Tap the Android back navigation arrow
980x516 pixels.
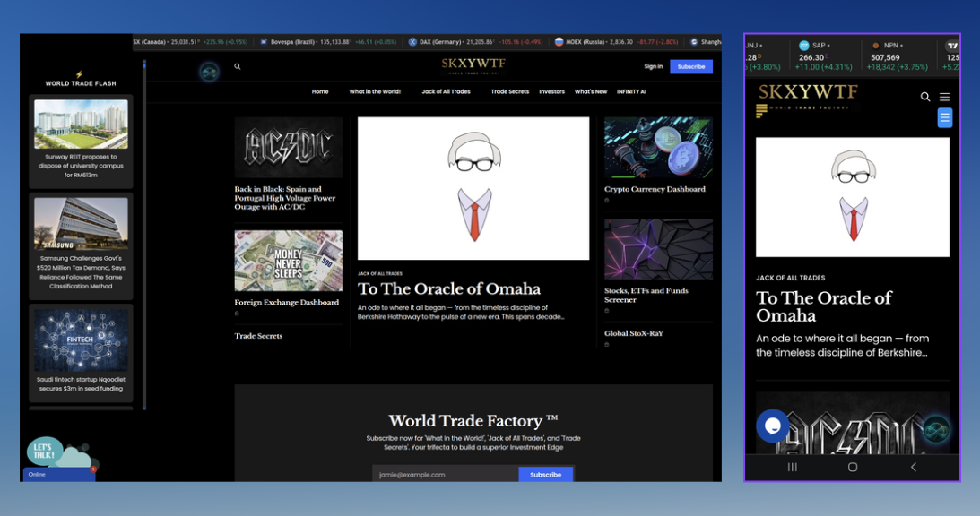[913, 467]
